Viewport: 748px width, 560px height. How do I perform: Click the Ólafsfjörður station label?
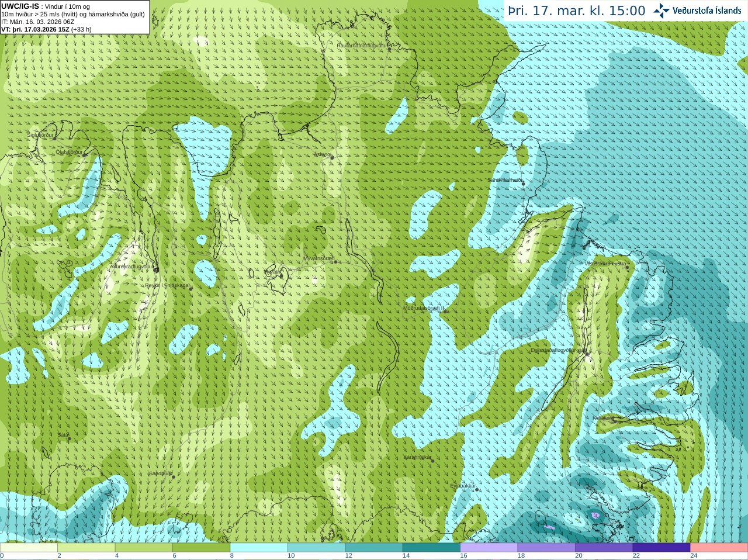pos(69,151)
